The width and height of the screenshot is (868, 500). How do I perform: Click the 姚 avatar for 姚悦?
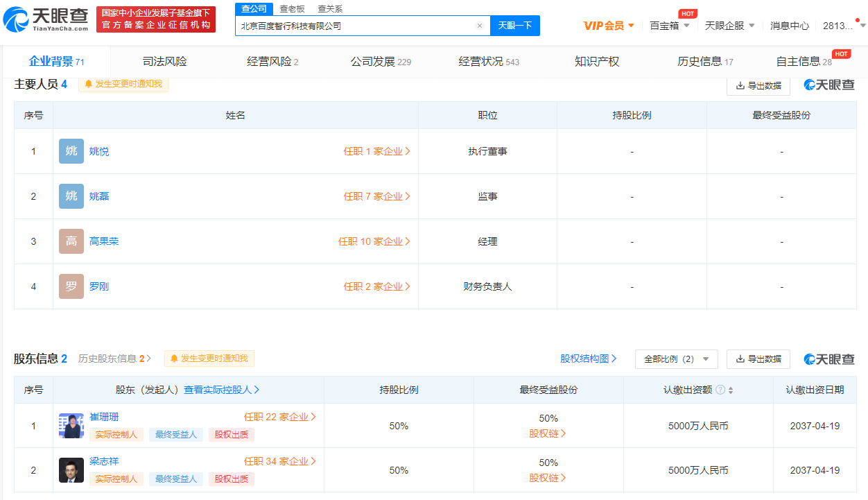point(71,151)
